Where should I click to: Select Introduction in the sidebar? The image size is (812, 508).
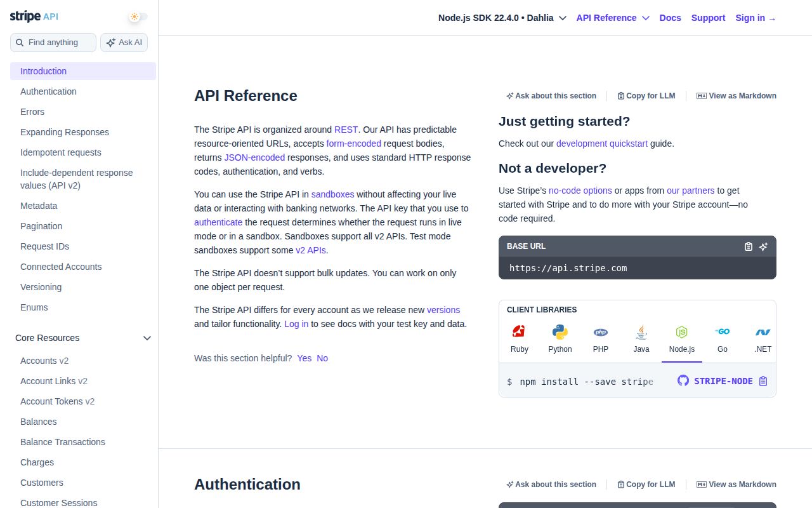[x=83, y=71]
